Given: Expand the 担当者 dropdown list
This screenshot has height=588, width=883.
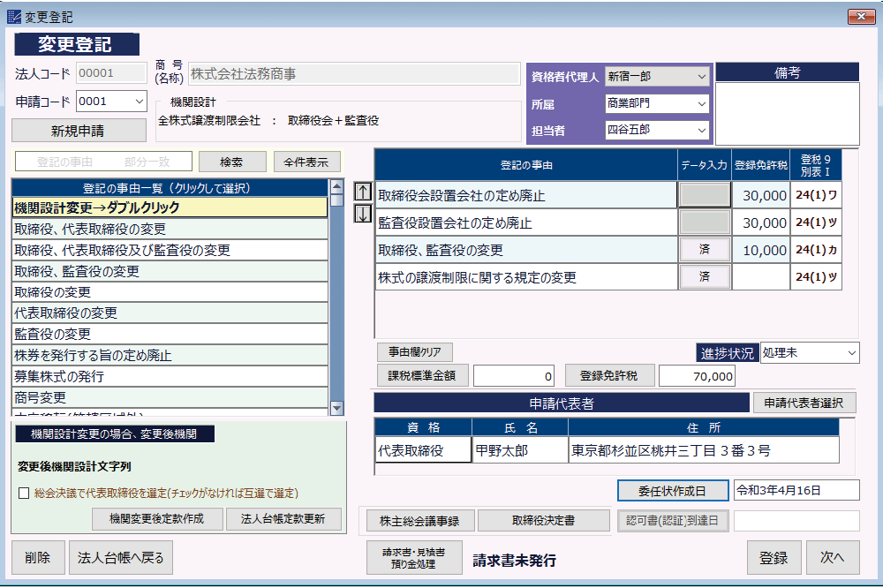Looking at the screenshot, I should pos(701,131).
